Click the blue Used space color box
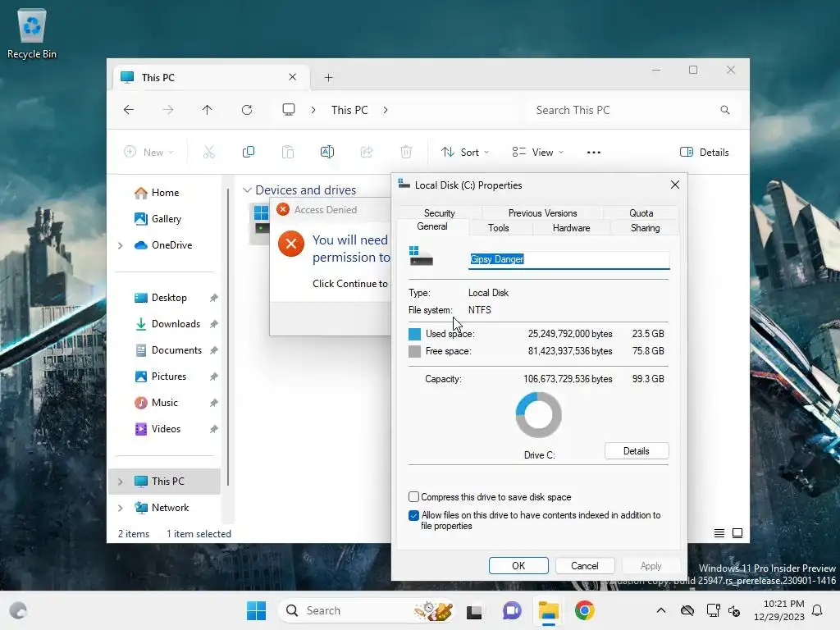The image size is (840, 630). 414,334
